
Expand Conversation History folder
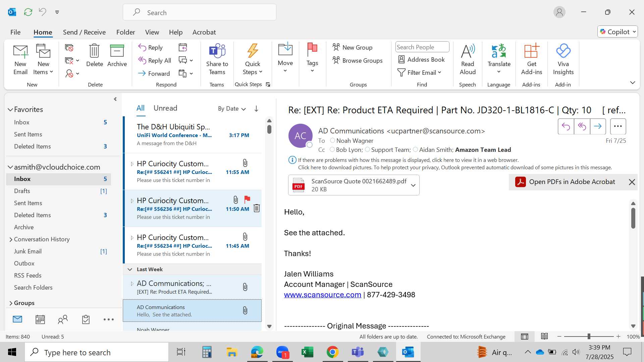tap(11, 239)
